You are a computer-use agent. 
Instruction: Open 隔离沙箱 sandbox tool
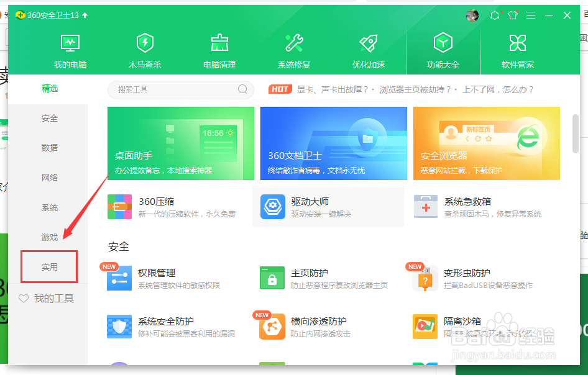(472, 327)
